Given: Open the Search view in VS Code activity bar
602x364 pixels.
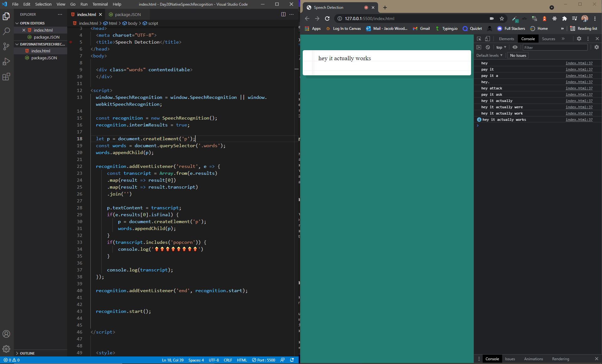Looking at the screenshot, I should [x=6, y=31].
